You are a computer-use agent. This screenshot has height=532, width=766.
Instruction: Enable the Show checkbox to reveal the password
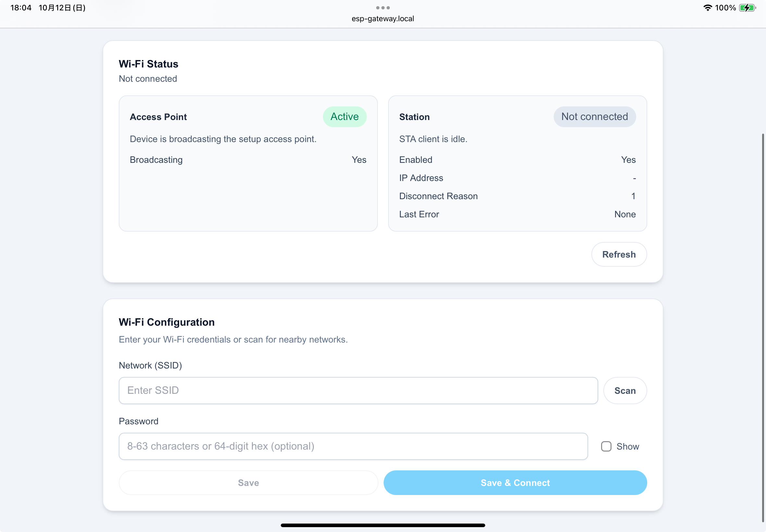(x=606, y=446)
